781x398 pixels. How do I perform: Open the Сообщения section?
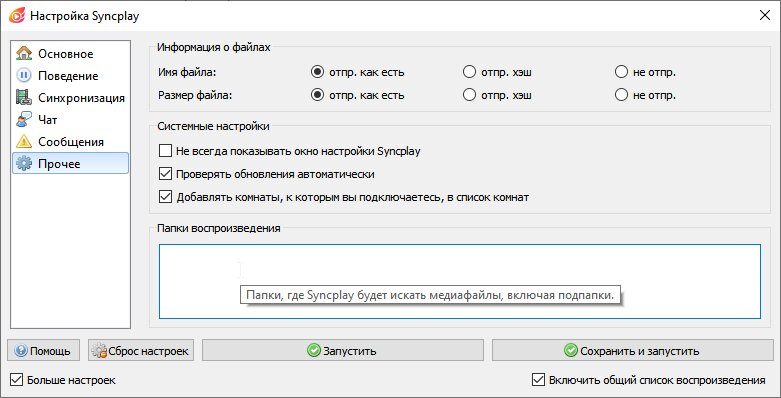(70, 141)
